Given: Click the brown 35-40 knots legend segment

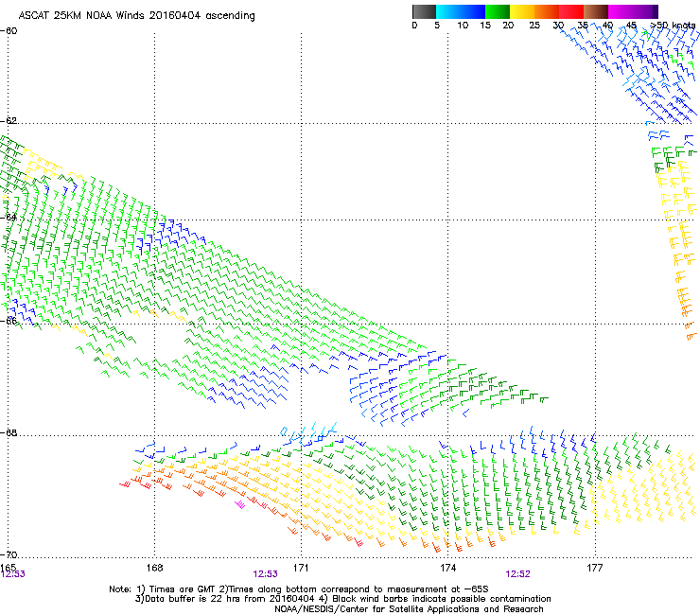Looking at the screenshot, I should pyautogui.click(x=596, y=11).
